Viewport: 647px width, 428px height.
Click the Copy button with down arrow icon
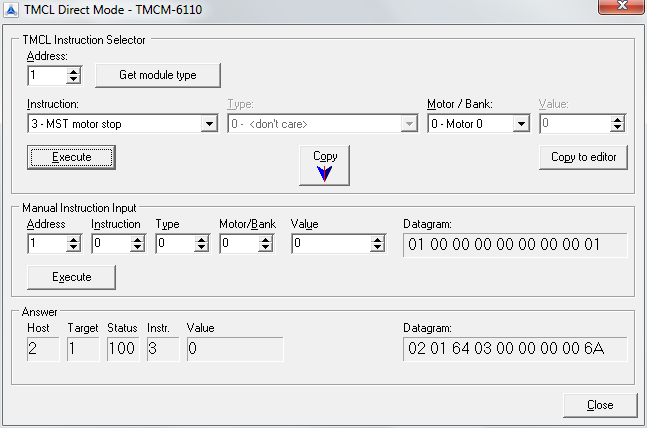(x=325, y=165)
